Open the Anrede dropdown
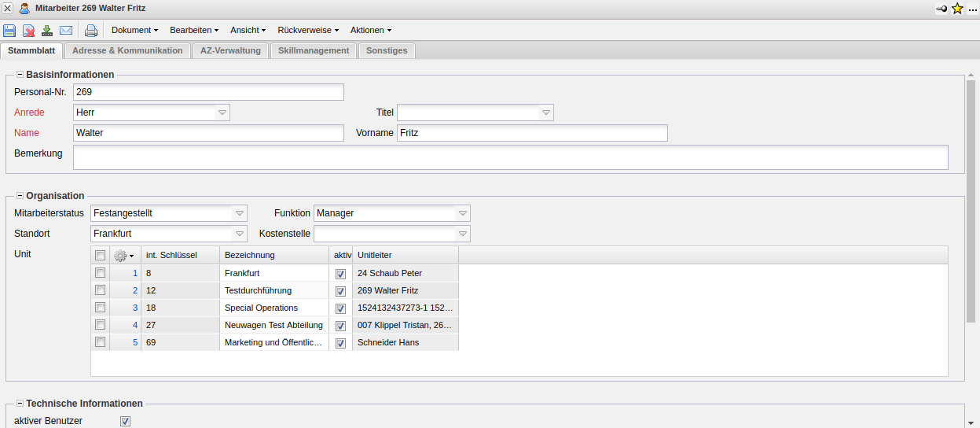 tap(222, 113)
